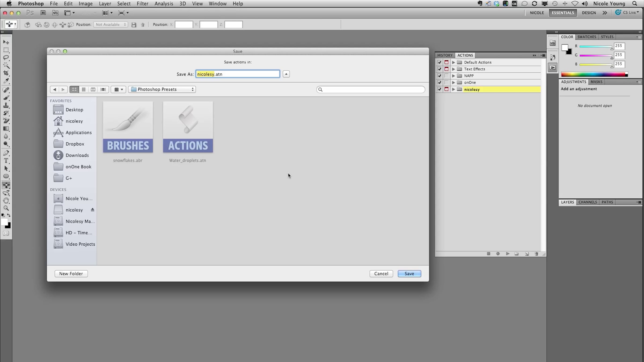
Task: Expand the nicolesy action set
Action: (x=453, y=89)
